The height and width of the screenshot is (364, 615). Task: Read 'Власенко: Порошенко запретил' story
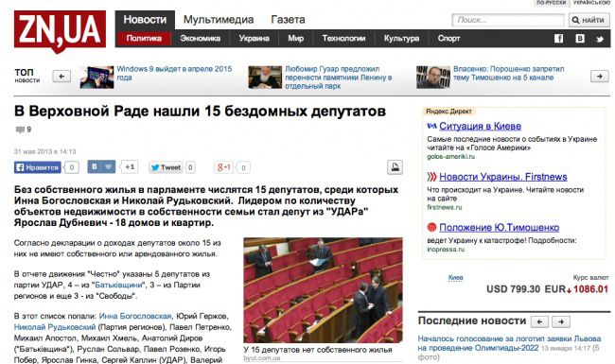tap(509, 73)
